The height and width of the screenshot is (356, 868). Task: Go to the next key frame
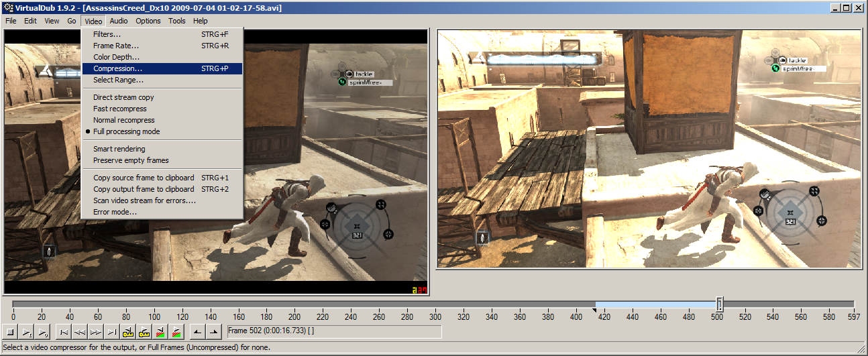[x=144, y=331]
